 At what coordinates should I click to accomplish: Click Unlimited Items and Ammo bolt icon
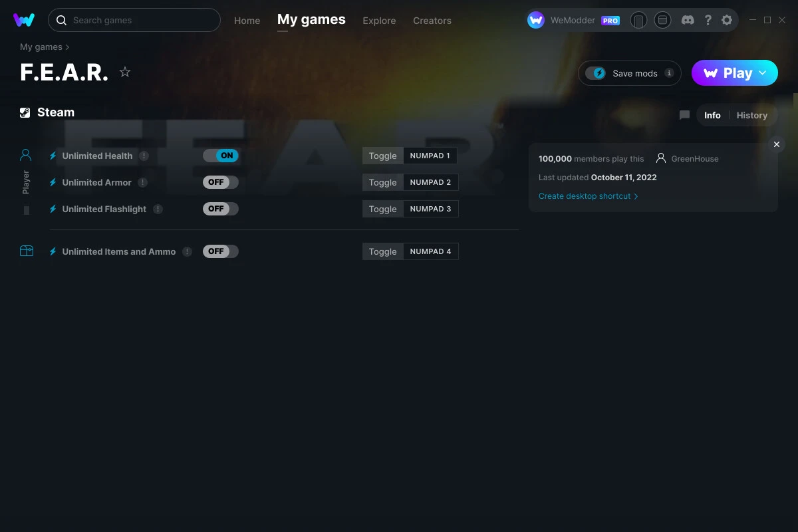point(53,251)
